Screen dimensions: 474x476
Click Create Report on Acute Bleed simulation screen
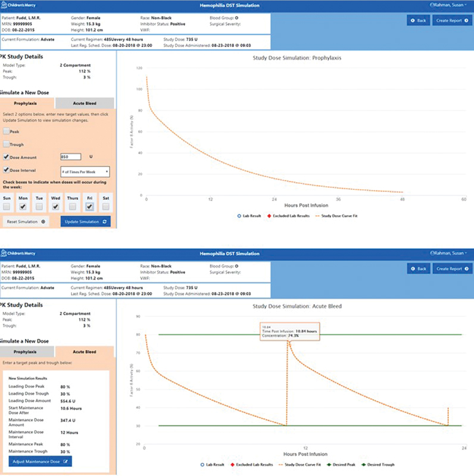click(x=452, y=269)
